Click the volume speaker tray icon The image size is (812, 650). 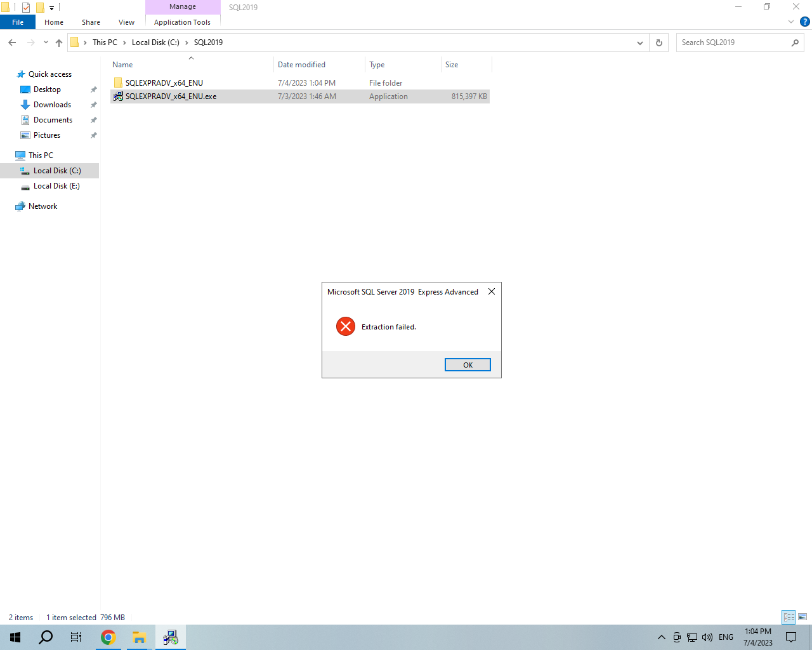707,637
